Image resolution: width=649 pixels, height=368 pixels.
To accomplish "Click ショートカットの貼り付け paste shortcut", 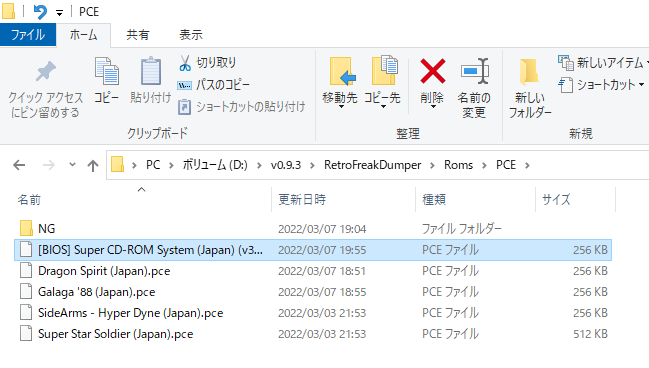I will (242, 107).
